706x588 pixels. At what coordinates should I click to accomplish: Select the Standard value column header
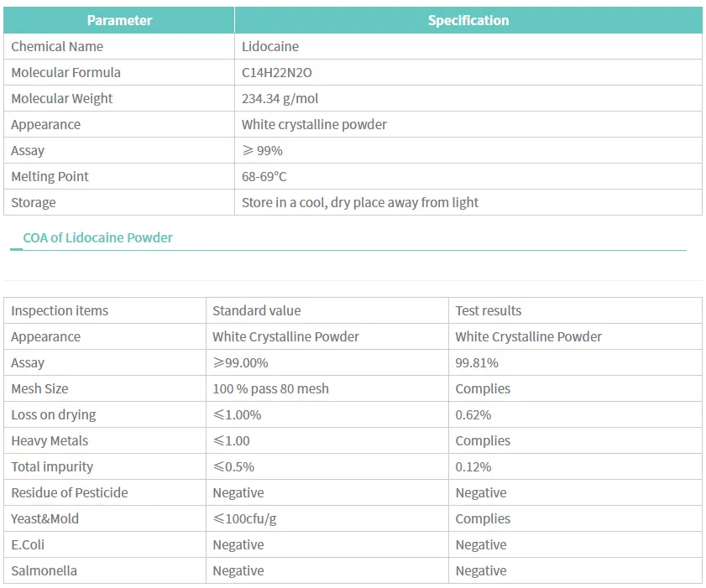pos(256,310)
